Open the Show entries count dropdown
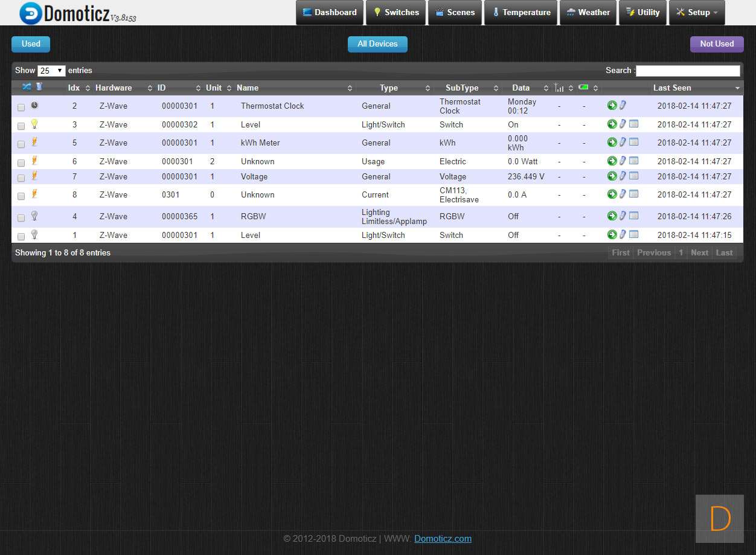 [x=51, y=71]
